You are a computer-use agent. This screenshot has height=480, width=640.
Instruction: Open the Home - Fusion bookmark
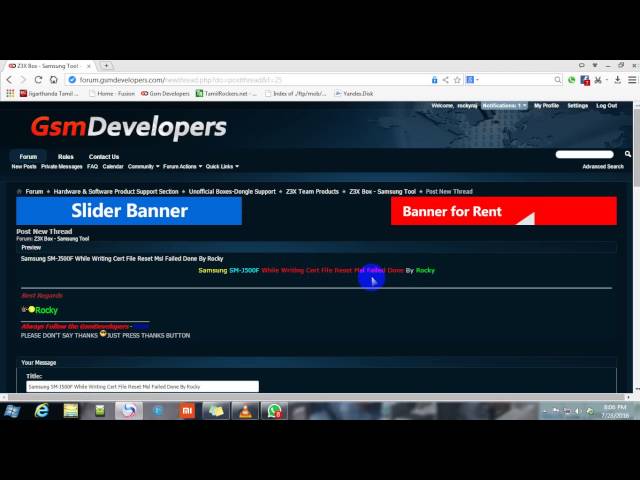tap(112, 93)
